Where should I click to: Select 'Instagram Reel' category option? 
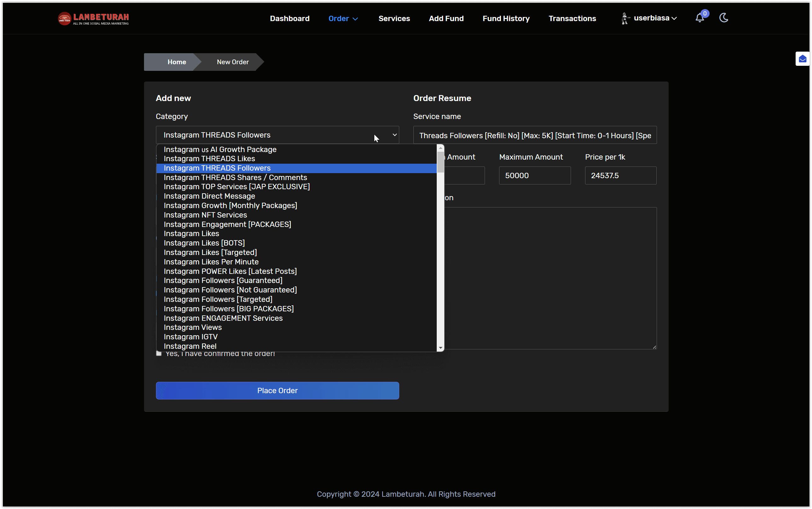190,346
